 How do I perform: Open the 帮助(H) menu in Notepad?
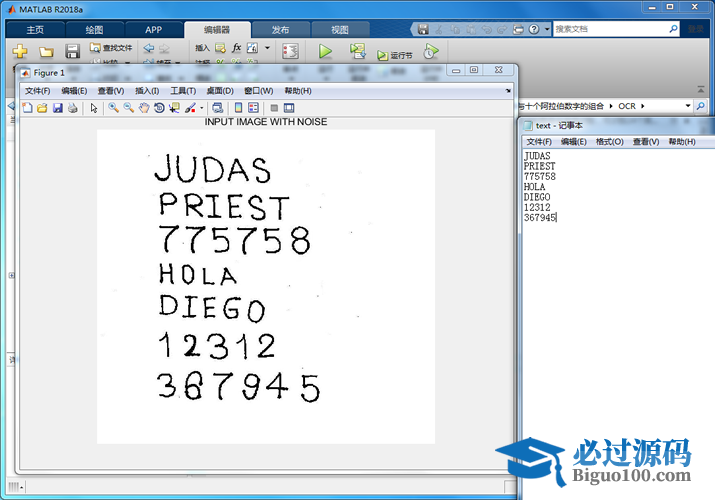pos(682,142)
